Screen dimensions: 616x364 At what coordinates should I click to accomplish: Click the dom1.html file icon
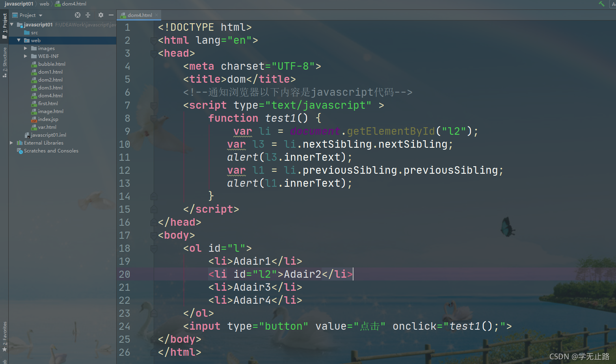point(34,72)
